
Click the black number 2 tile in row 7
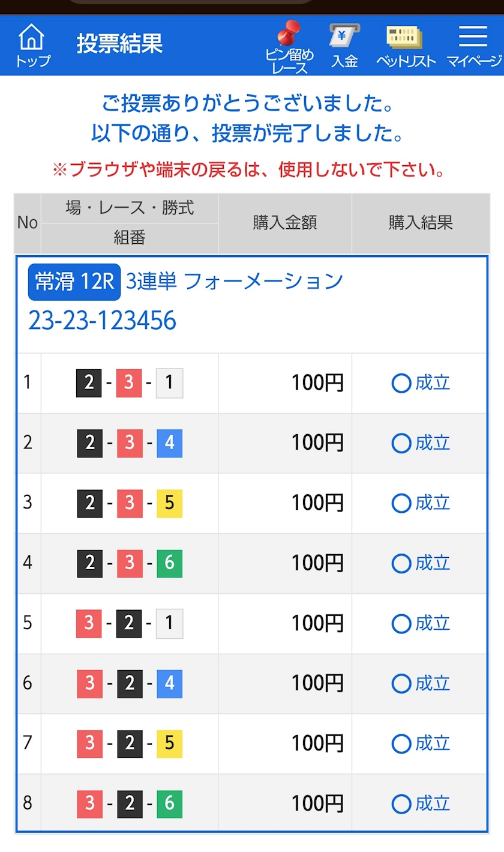point(130,743)
